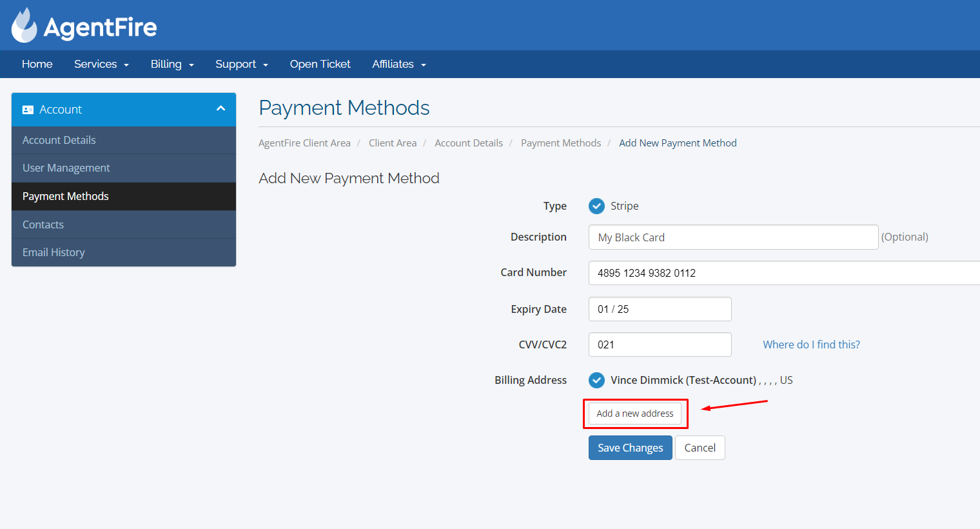Image resolution: width=980 pixels, height=529 pixels.
Task: Click the Account panel contact-card icon
Action: 28,109
